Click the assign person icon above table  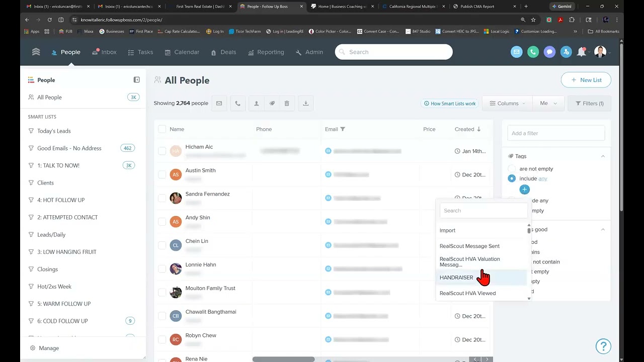point(256,104)
